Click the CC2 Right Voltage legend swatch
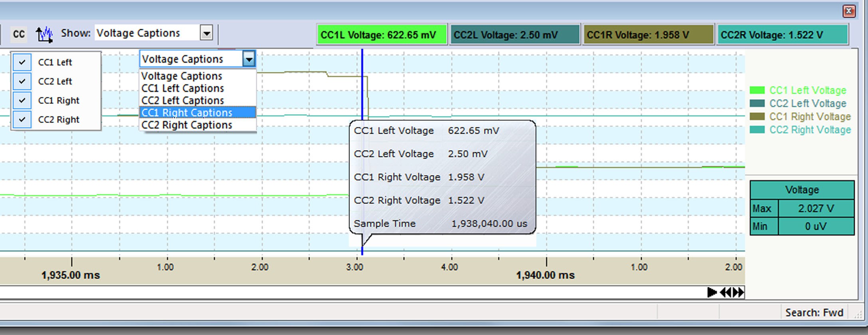Image resolution: width=868 pixels, height=335 pixels. pos(757,130)
